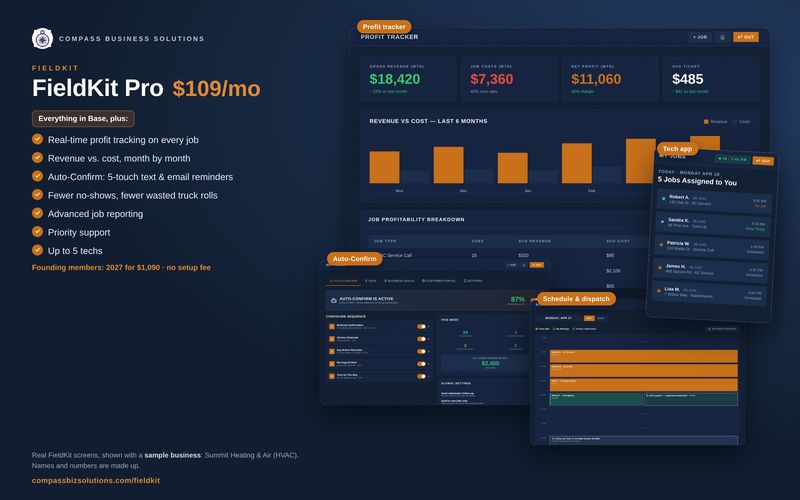800x500 pixels.
Task: Click the orange status dot next to Patricia W.
Action: (661, 244)
